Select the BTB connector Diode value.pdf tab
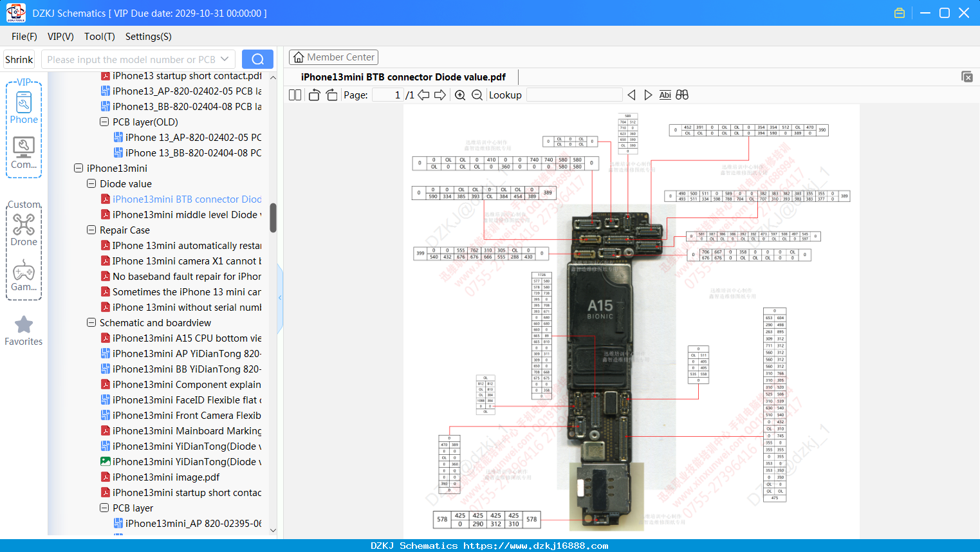980x552 pixels. point(403,77)
